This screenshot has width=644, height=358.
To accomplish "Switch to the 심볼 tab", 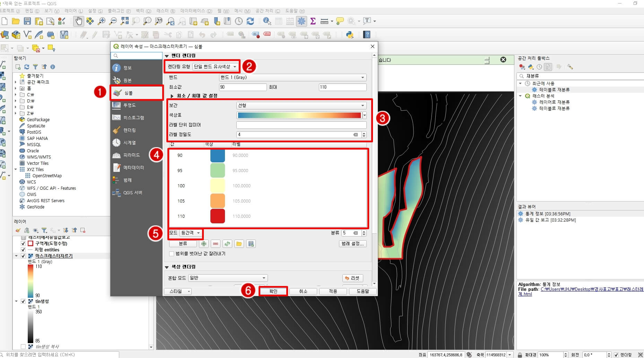I will tap(137, 93).
